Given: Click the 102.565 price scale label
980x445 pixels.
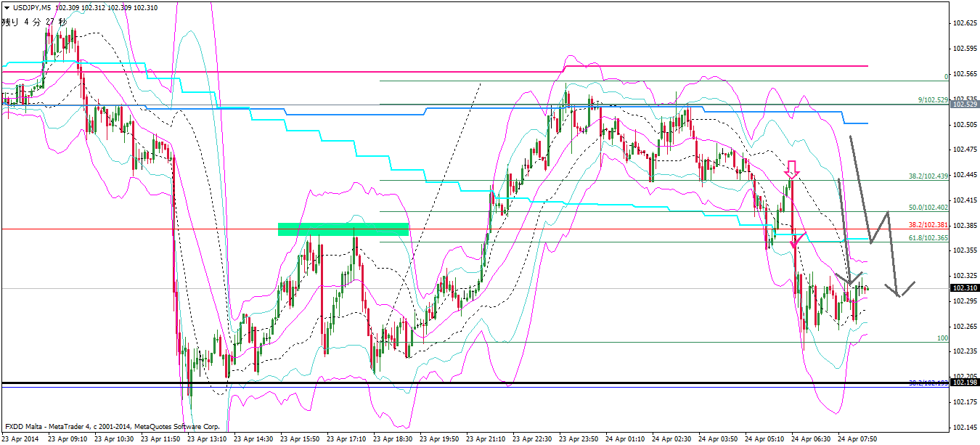Looking at the screenshot, I should 965,74.
